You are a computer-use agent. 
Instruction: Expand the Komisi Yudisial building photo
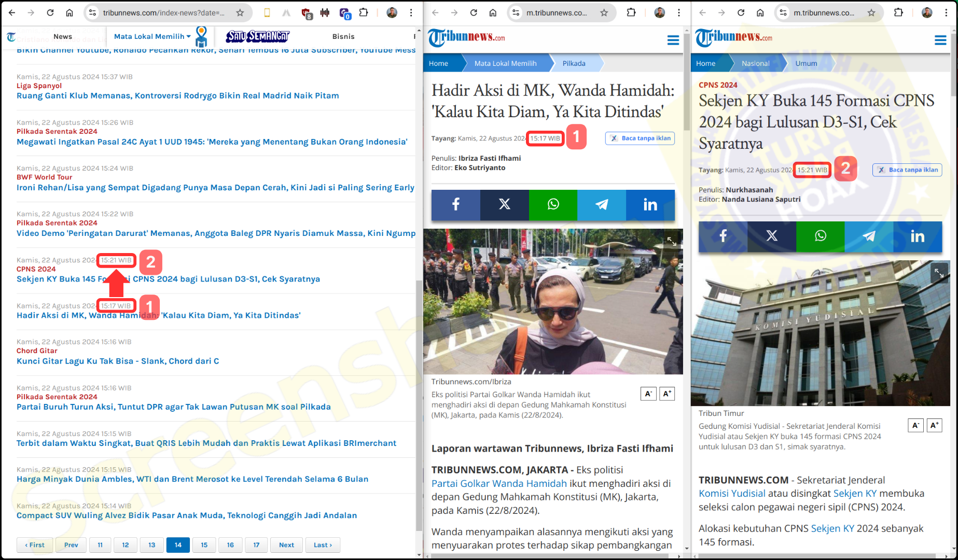(x=939, y=272)
